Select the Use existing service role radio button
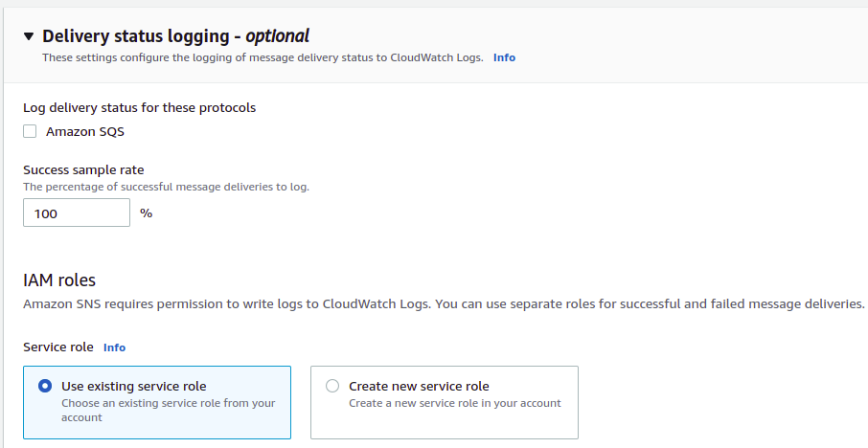 45,387
